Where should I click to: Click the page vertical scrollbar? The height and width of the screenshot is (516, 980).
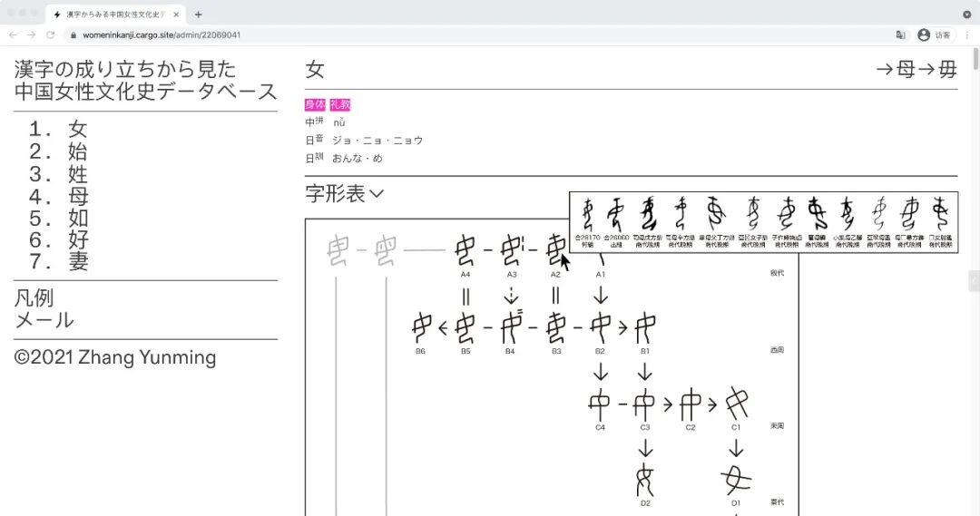click(975, 59)
